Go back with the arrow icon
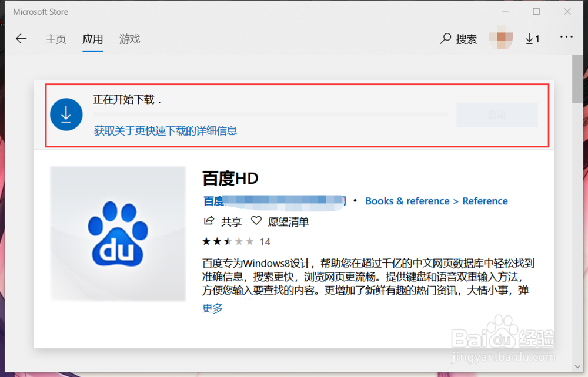Viewport: 588px width, 377px height. pos(21,39)
